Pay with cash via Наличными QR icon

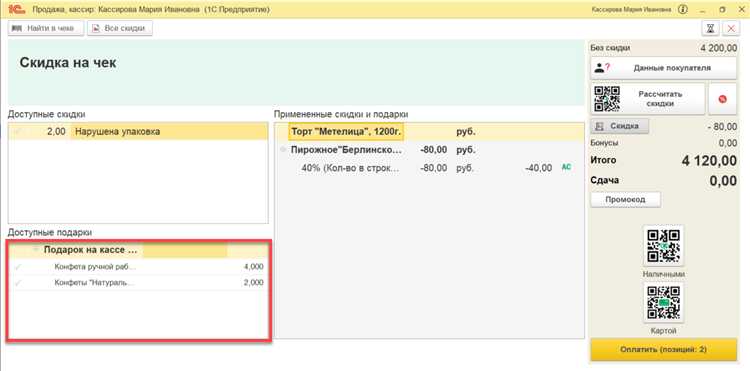click(x=663, y=245)
